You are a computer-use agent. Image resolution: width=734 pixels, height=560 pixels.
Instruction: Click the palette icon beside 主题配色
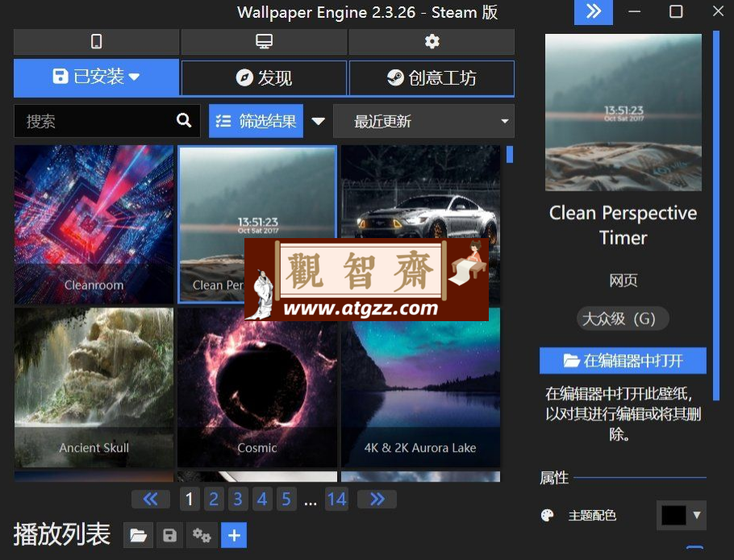point(547,515)
